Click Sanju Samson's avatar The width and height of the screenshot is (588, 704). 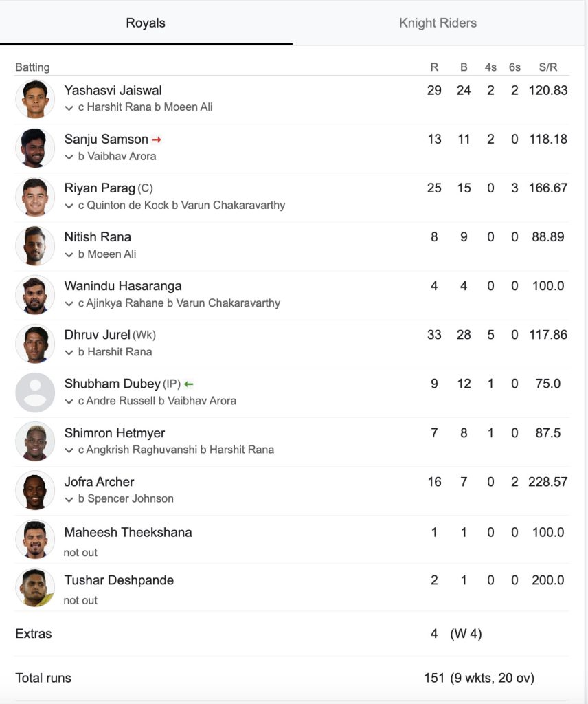point(35,148)
